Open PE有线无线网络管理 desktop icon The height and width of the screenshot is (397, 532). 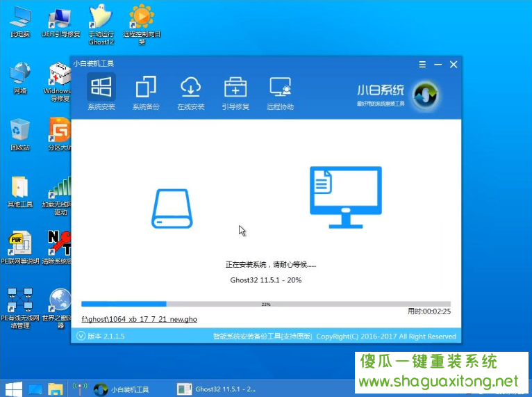20,309
